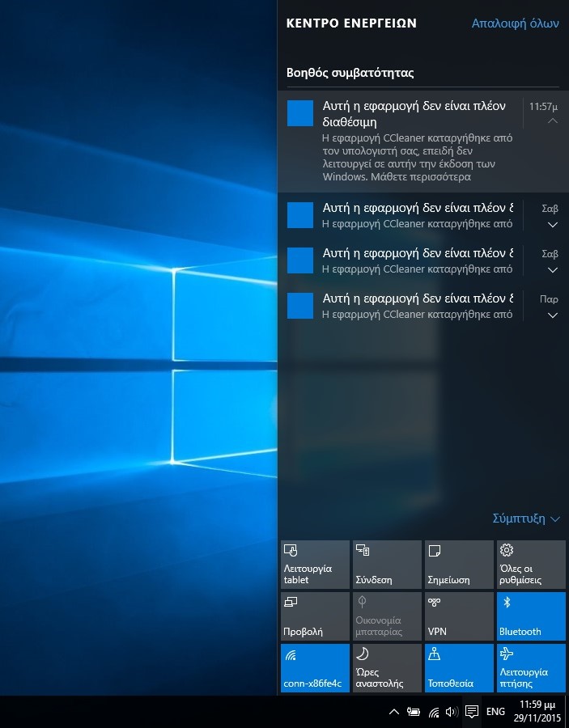Turn off the Bluetooth tile

531,616
